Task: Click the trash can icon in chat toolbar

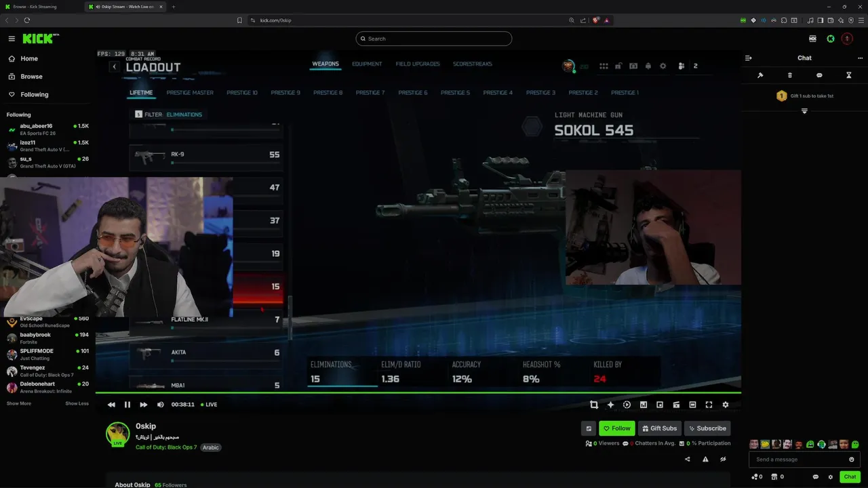Action: click(789, 75)
